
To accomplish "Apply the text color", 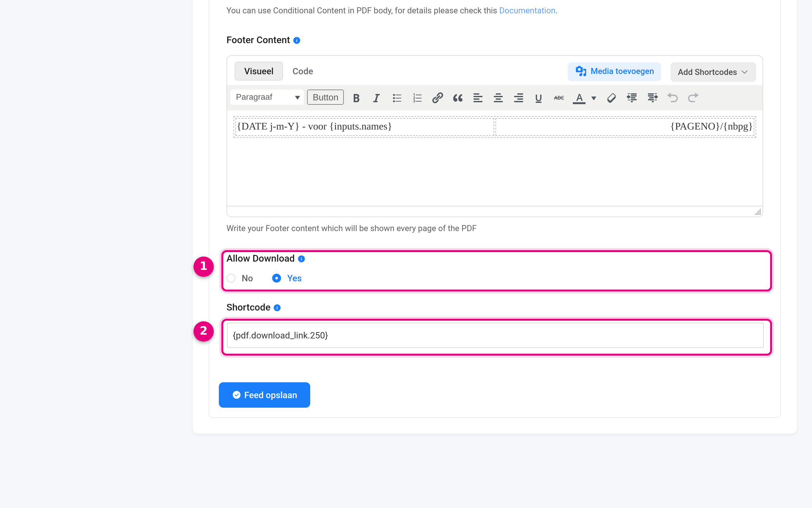I will (579, 98).
